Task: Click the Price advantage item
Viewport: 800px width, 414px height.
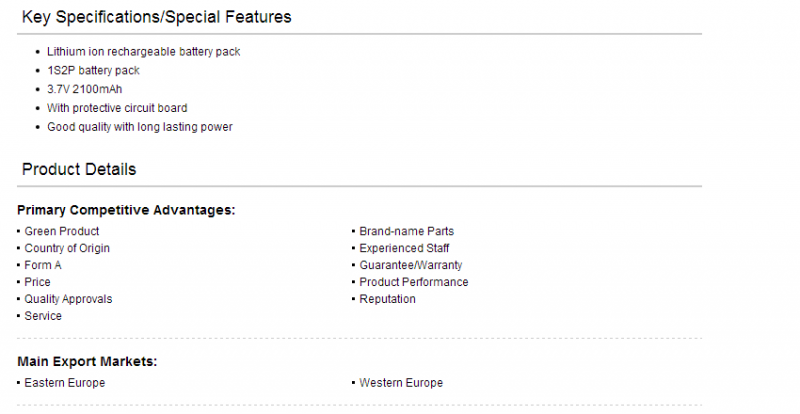Action: coord(37,282)
